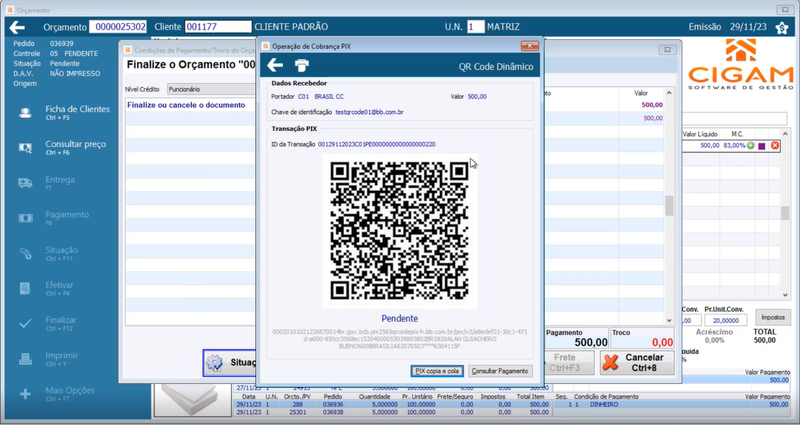Click green plus icon in item row
This screenshot has width=800, height=425.
pyautogui.click(x=751, y=146)
